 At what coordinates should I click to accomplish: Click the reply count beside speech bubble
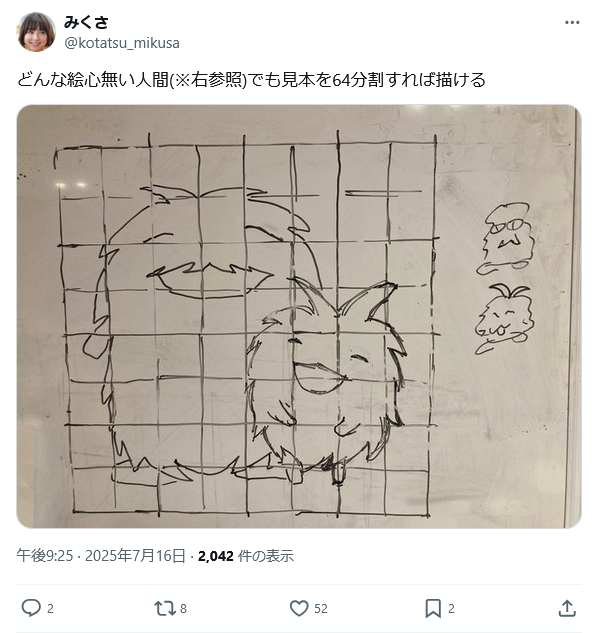tap(50, 608)
